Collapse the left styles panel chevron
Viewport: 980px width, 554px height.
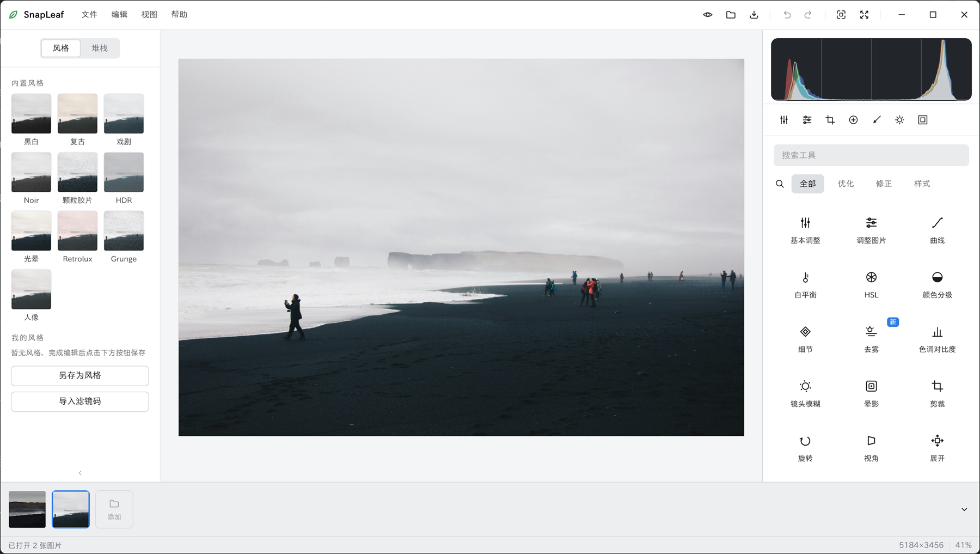80,473
